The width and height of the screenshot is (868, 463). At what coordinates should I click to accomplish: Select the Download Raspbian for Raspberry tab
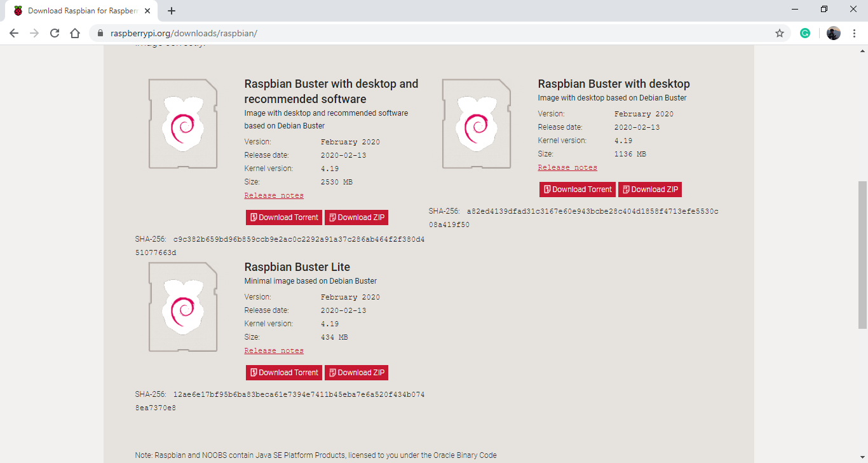coord(83,11)
